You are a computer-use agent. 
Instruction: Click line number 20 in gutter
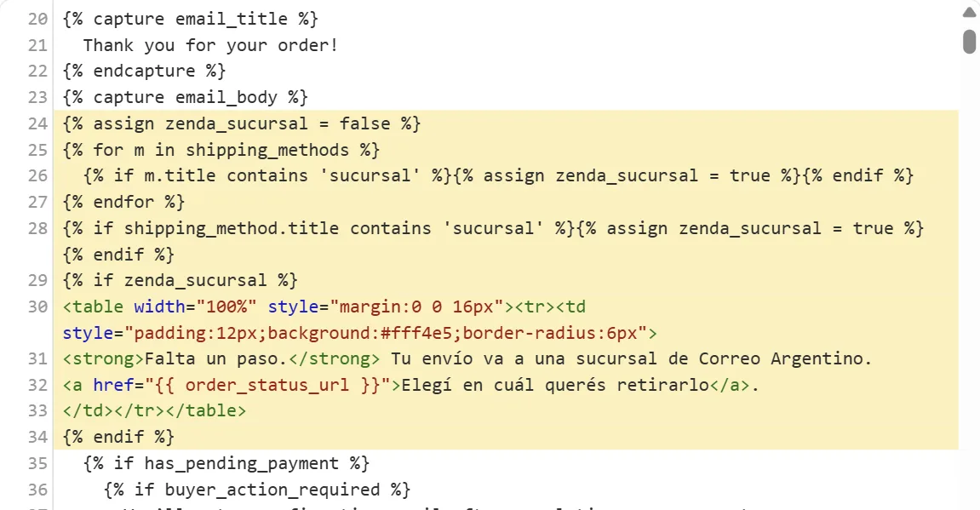click(x=37, y=20)
